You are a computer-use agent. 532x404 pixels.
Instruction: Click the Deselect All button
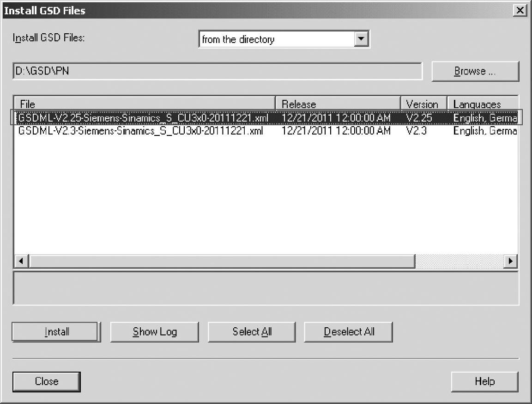349,332
